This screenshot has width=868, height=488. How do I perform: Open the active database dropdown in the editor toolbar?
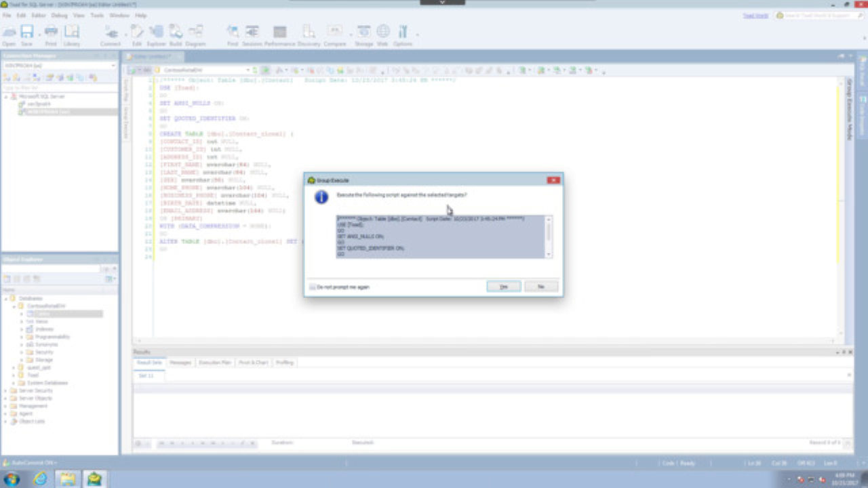tap(249, 70)
